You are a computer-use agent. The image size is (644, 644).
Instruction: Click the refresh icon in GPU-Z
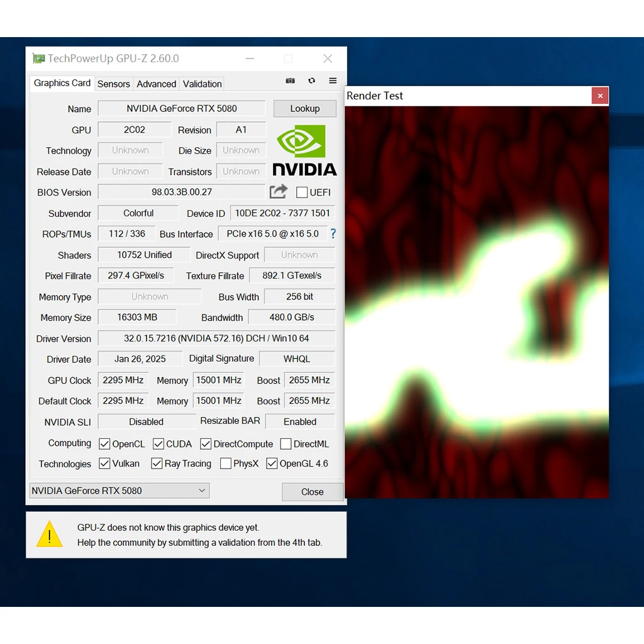click(311, 81)
